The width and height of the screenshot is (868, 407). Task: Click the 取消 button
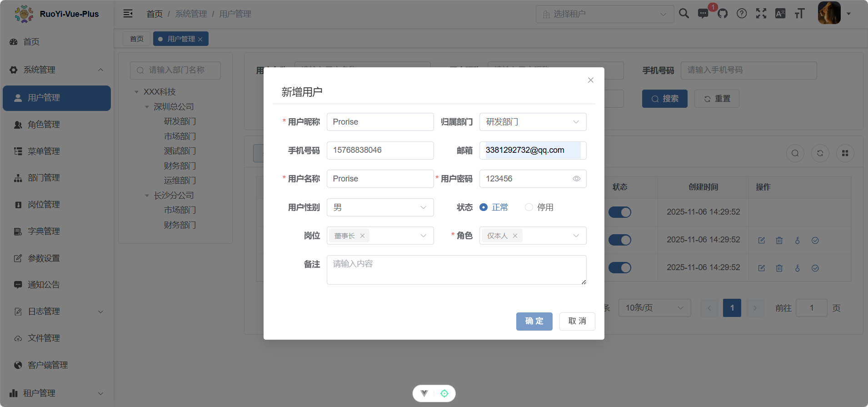[x=577, y=321]
